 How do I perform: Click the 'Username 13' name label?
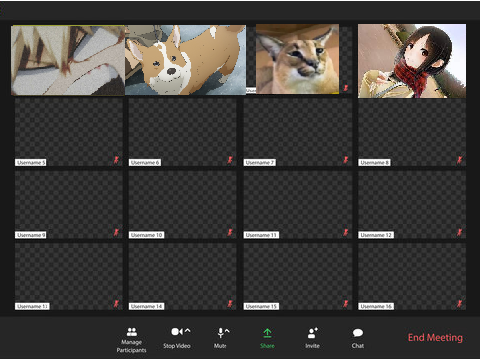click(32, 306)
